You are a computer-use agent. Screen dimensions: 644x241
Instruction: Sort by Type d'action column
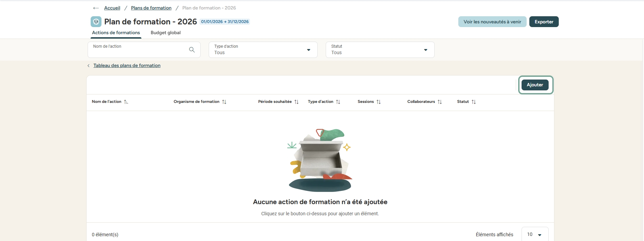click(338, 102)
